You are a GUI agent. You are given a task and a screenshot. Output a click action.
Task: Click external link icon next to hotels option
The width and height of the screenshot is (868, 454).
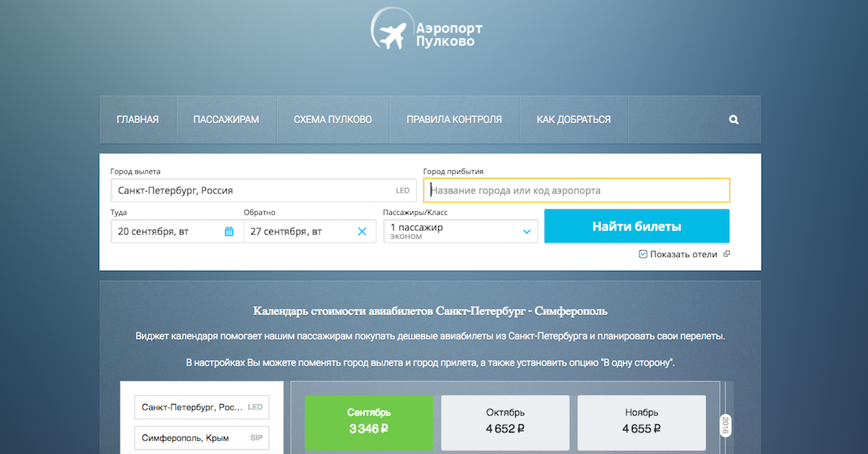coord(726,254)
